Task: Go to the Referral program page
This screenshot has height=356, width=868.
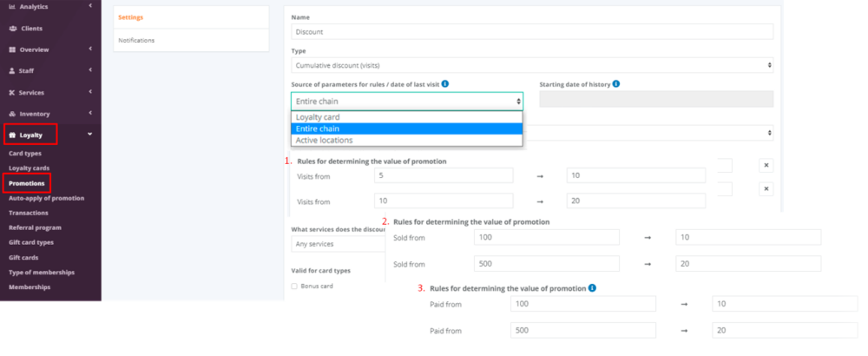Action: tap(33, 227)
